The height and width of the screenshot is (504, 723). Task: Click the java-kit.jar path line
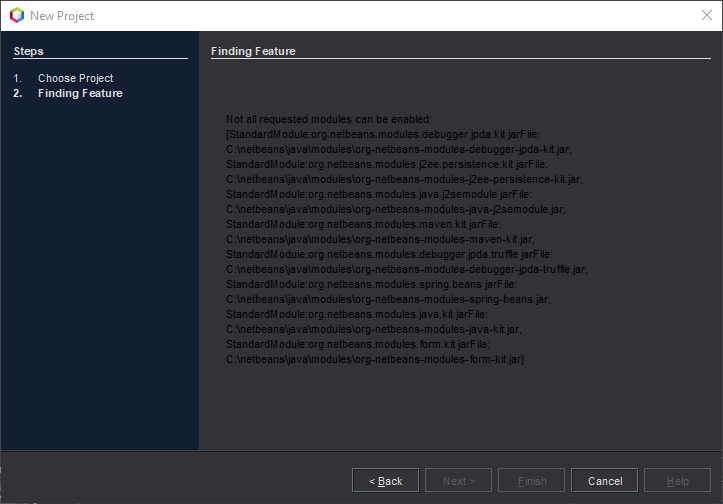click(x=374, y=329)
